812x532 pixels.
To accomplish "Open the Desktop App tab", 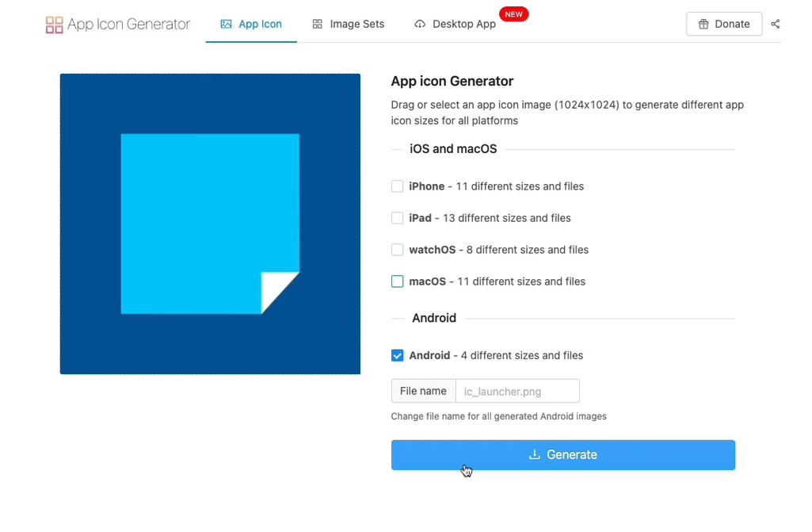I will point(463,24).
